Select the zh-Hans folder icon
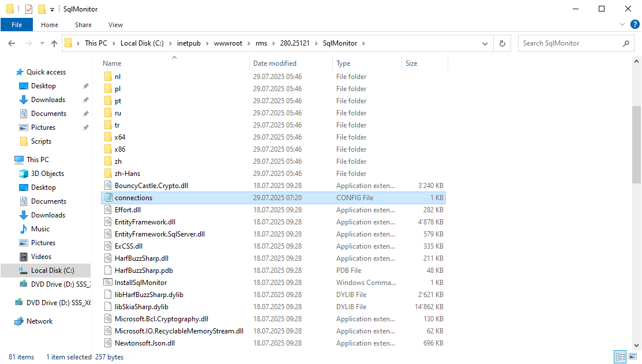The width and height of the screenshot is (642, 364). tap(108, 174)
